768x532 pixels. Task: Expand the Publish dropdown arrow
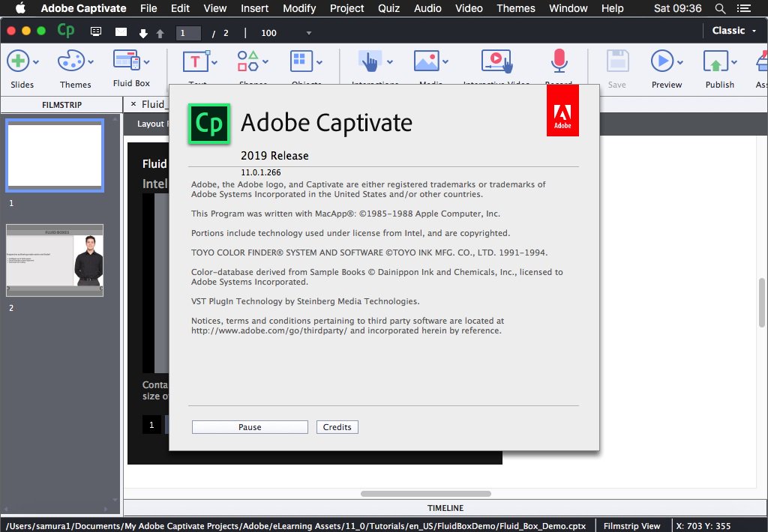(x=733, y=62)
